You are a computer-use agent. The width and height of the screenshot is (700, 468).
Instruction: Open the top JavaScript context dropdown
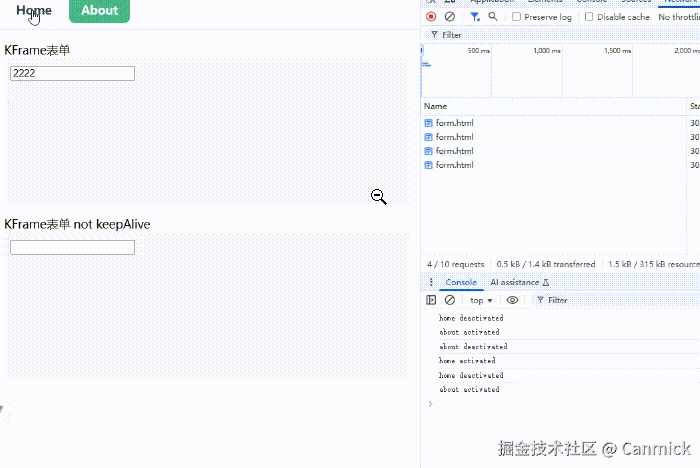pyautogui.click(x=481, y=301)
